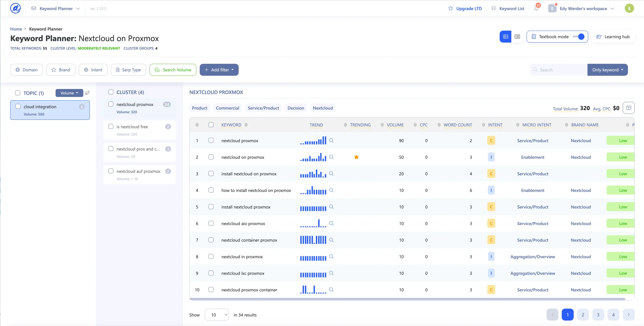Image resolution: width=644 pixels, height=326 pixels.
Task: Click the Serp Type filter button
Action: pos(128,70)
